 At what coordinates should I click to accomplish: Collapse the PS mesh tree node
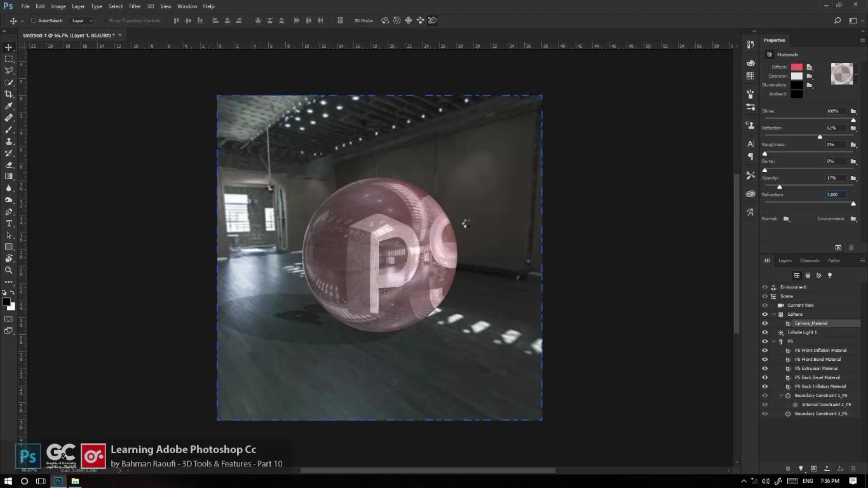pyautogui.click(x=774, y=341)
